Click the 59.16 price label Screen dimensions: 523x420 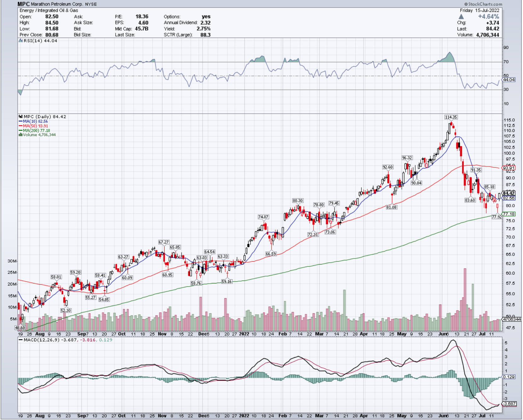click(227, 281)
